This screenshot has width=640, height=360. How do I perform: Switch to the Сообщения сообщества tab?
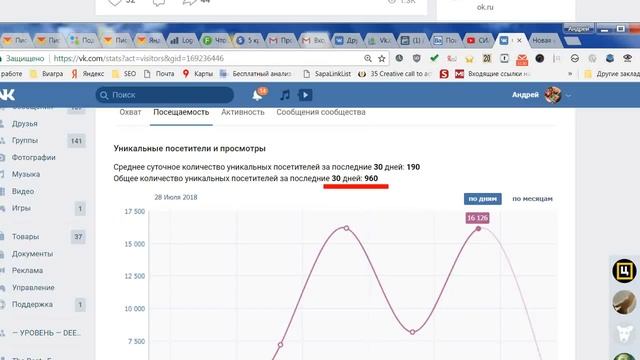pos(321,112)
